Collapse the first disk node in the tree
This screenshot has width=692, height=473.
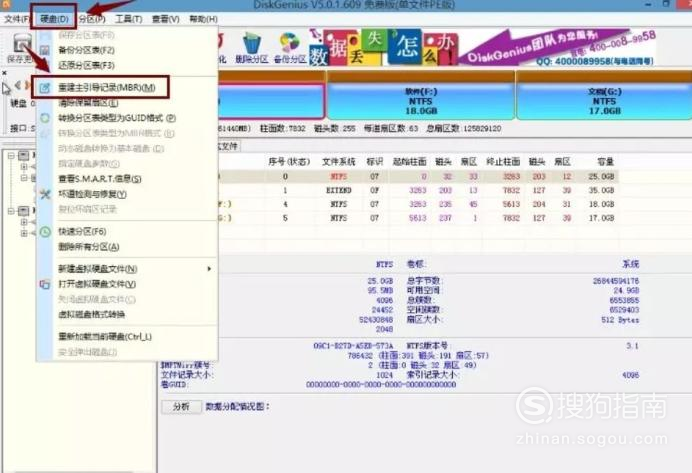[x=11, y=155]
